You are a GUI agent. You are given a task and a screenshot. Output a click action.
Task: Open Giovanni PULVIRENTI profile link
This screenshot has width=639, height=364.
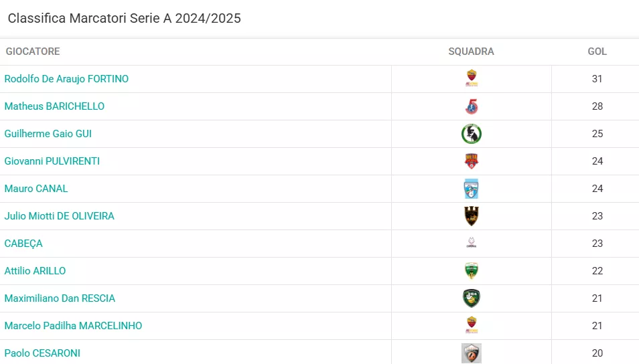(x=52, y=161)
